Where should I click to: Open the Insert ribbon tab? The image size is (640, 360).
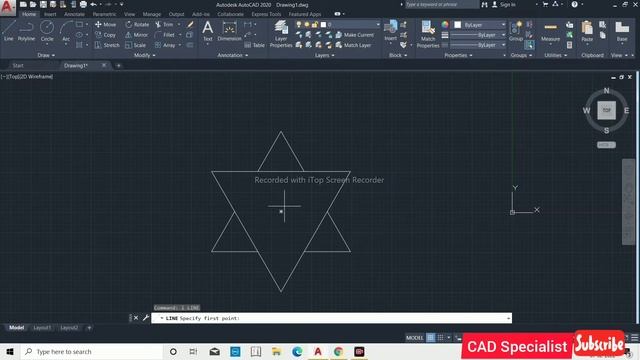pyautogui.click(x=50, y=14)
